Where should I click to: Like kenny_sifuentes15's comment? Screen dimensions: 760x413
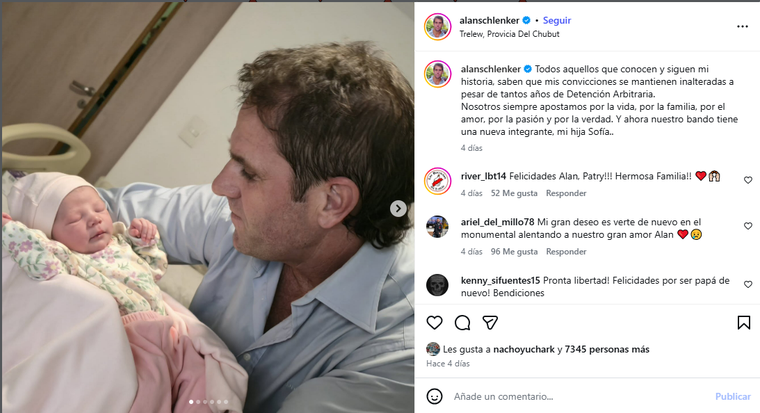747,285
